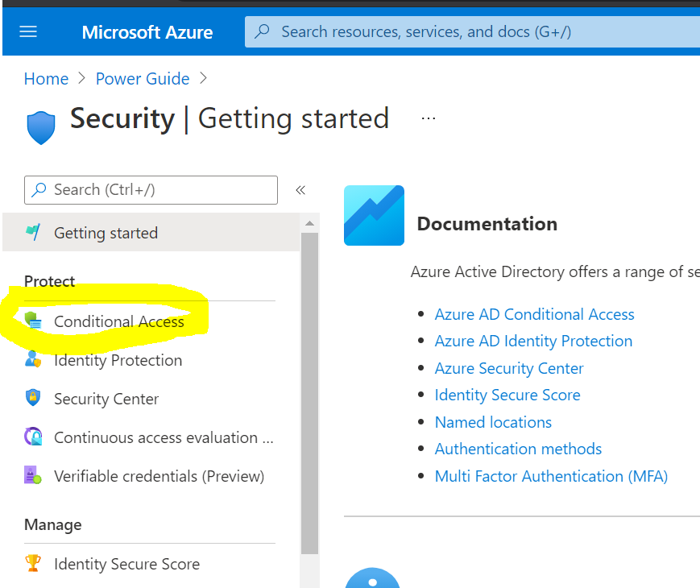700x588 pixels.
Task: Open the hamburger portal menu
Action: [x=28, y=32]
